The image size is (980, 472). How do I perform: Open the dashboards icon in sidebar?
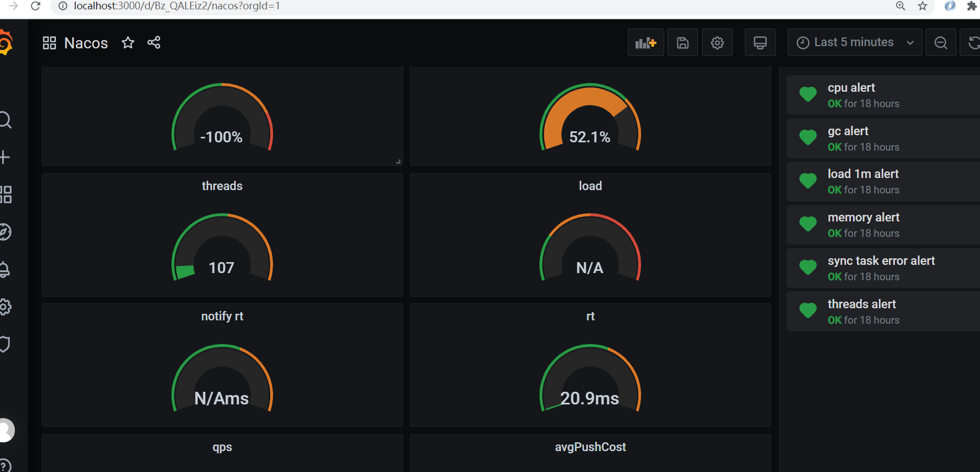pyautogui.click(x=5, y=195)
